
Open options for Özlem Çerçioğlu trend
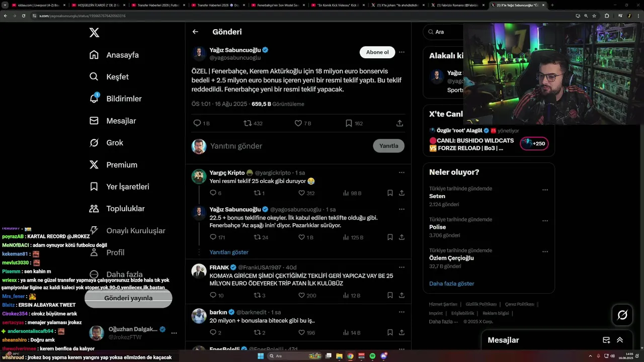pos(545,252)
